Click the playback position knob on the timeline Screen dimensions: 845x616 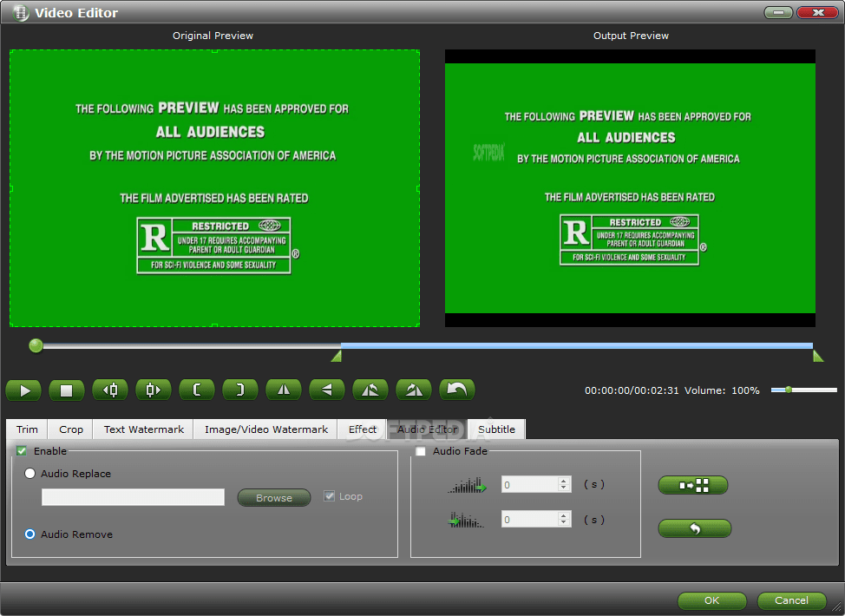(36, 345)
